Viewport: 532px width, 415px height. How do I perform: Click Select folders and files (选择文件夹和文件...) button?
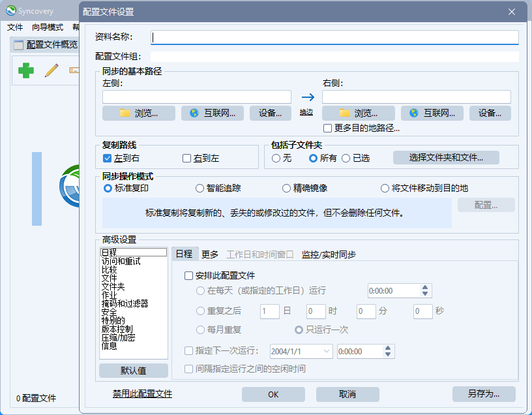[x=446, y=157]
